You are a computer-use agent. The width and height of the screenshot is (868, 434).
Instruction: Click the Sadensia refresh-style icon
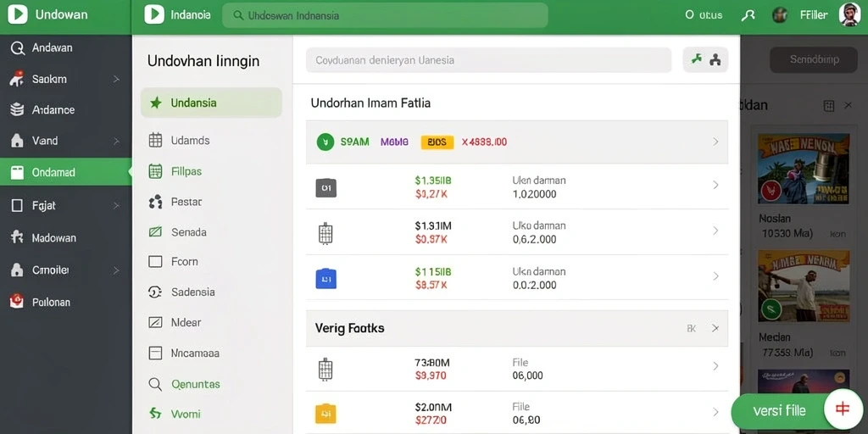click(156, 292)
